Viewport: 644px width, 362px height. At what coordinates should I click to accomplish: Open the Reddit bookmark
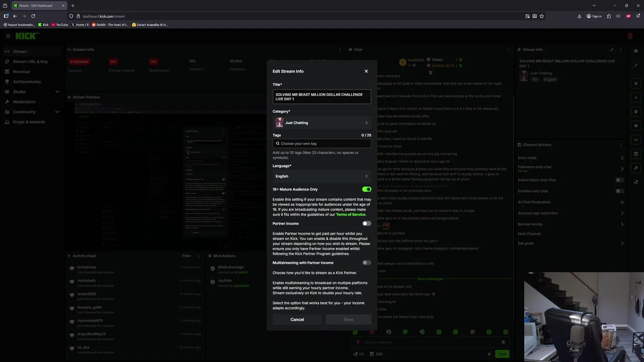(x=110, y=25)
